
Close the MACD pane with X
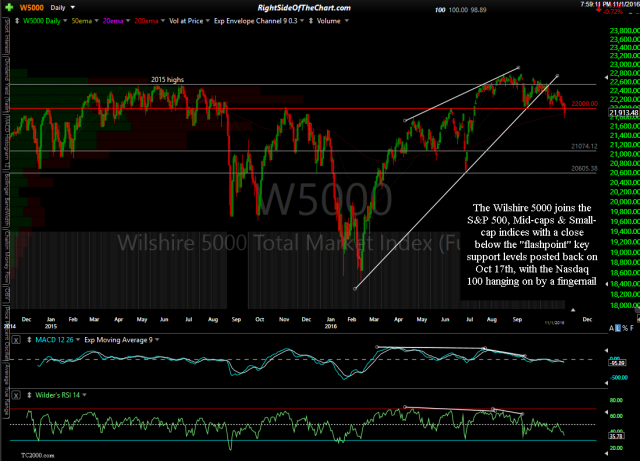(16, 340)
